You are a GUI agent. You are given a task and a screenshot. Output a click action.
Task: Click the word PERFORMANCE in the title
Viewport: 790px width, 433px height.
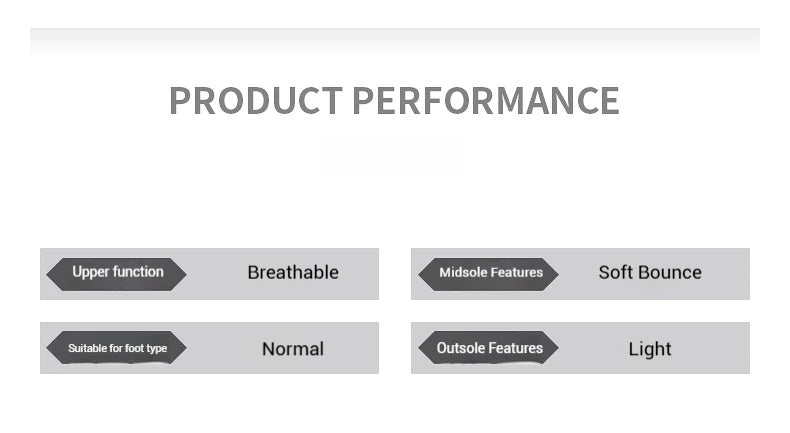(486, 100)
